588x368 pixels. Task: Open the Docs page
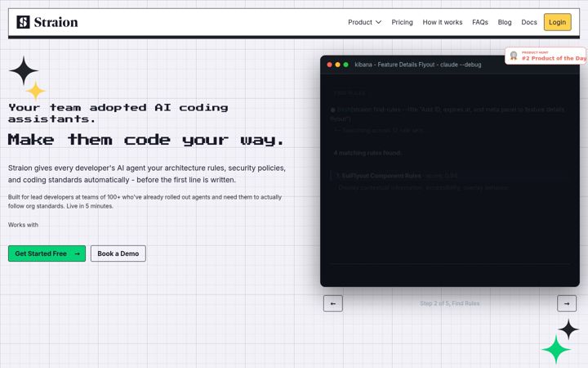click(528, 22)
